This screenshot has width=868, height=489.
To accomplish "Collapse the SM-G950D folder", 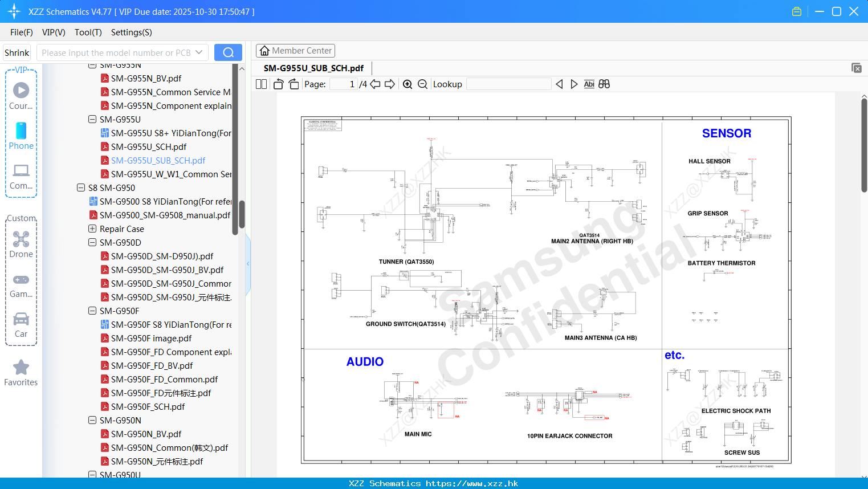I will (x=92, y=242).
